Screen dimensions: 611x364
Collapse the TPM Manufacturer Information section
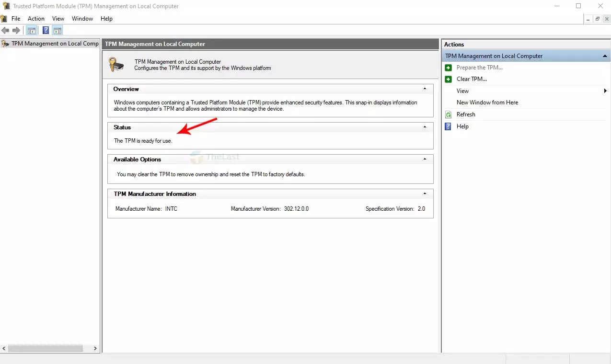[425, 193]
